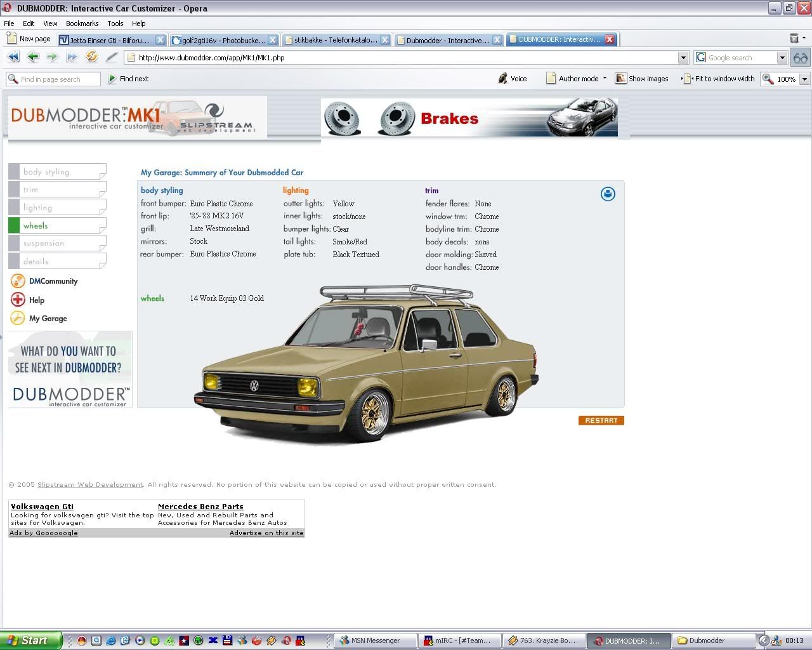This screenshot has height=650, width=812.
Task: Launch Internet Explorer from quick launch
Action: coord(110,640)
